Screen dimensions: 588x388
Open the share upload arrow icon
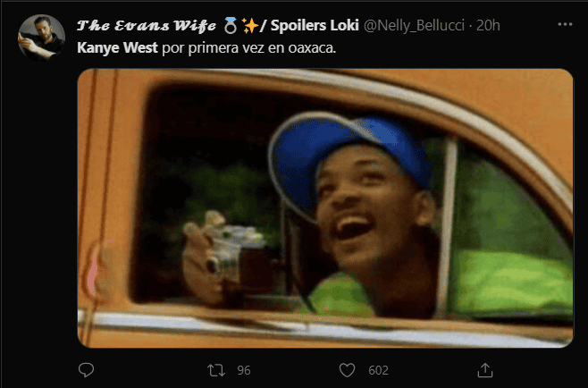pos(485,370)
